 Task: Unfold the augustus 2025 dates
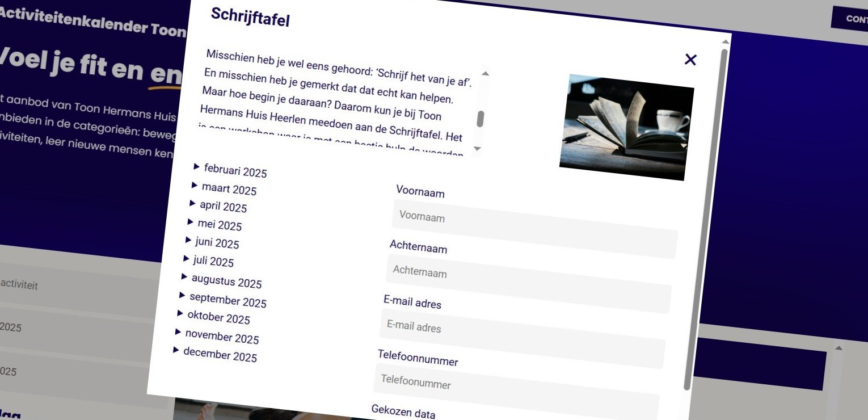pos(221,280)
